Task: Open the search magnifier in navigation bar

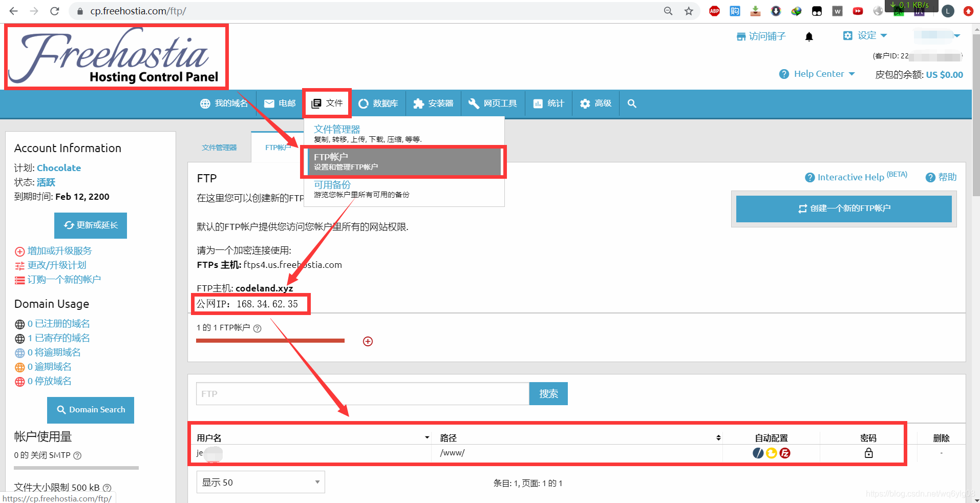Action: 632,103
